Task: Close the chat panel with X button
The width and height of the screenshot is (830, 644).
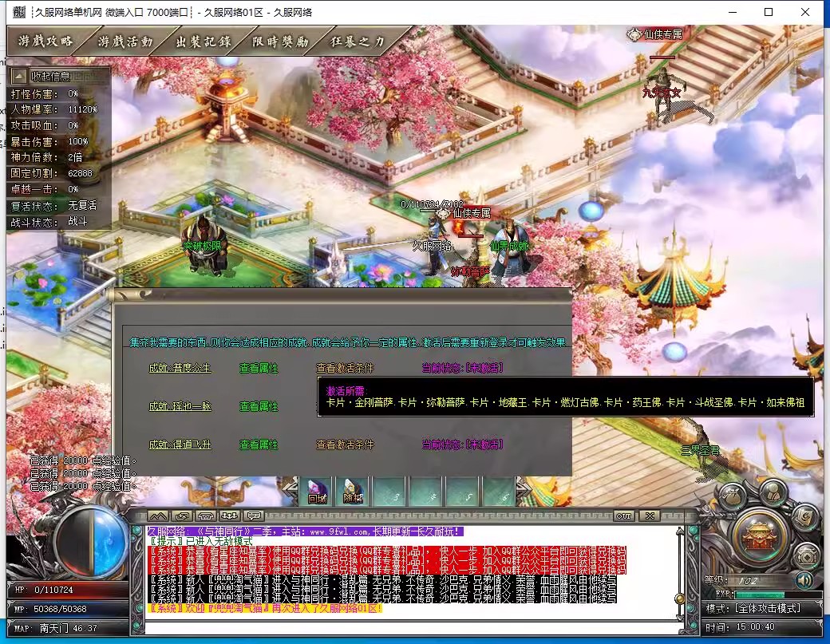Action: (x=650, y=516)
